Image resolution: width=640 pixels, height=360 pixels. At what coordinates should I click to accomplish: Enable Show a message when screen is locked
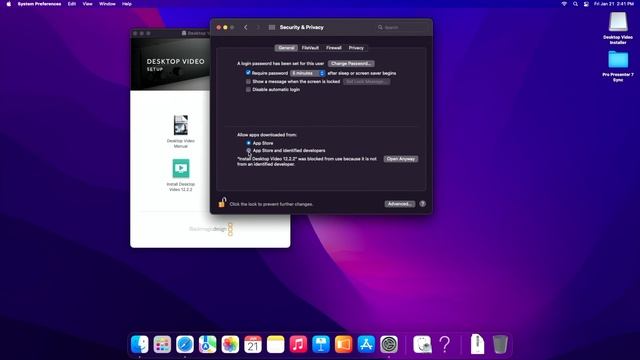(248, 82)
